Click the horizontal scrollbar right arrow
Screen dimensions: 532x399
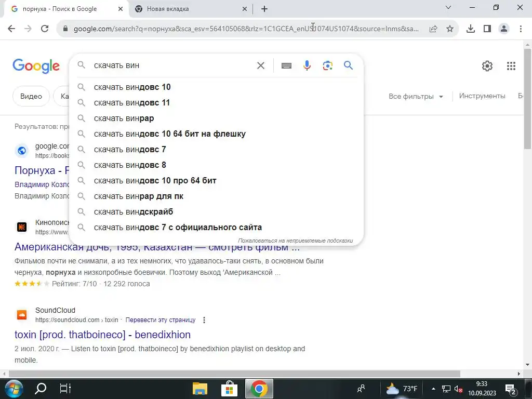click(x=519, y=374)
